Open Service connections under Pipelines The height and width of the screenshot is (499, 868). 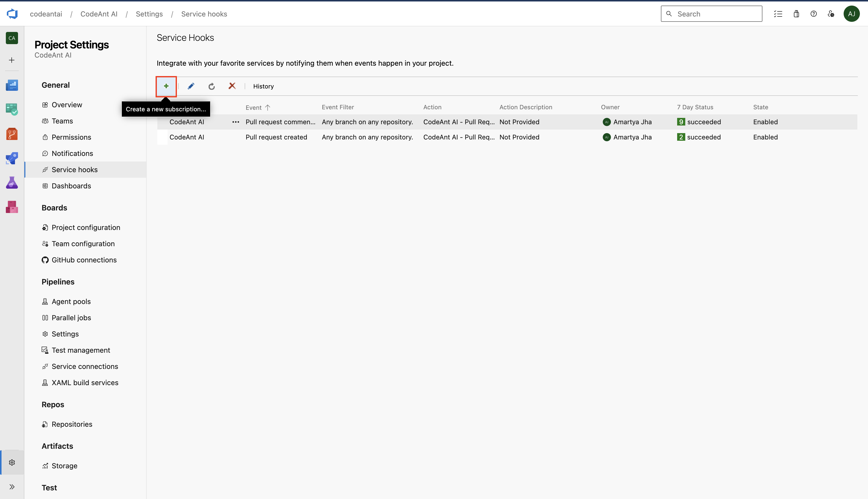tap(85, 366)
